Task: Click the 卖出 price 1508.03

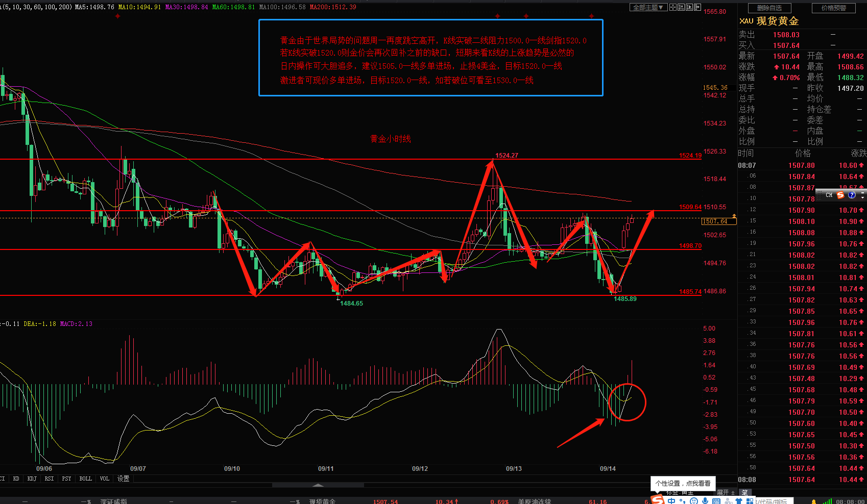Action: 786,35
